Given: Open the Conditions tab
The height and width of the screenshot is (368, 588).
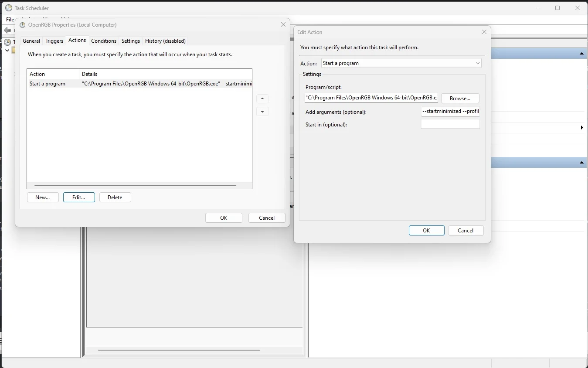Looking at the screenshot, I should [104, 41].
